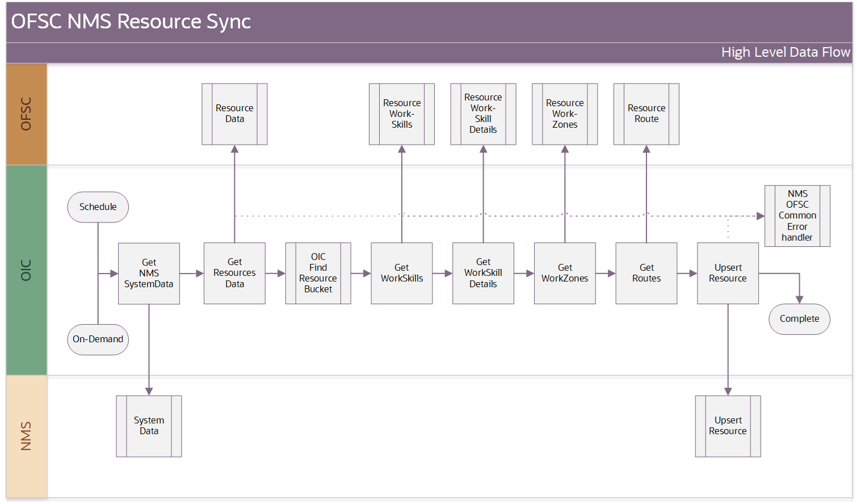Click the Complete end node

click(799, 320)
